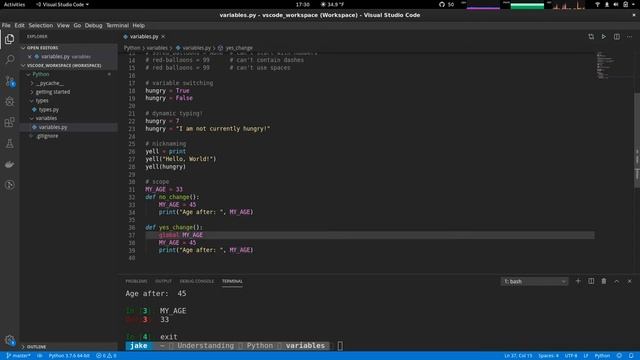Maximize the panel with the up chevron

(x=617, y=281)
